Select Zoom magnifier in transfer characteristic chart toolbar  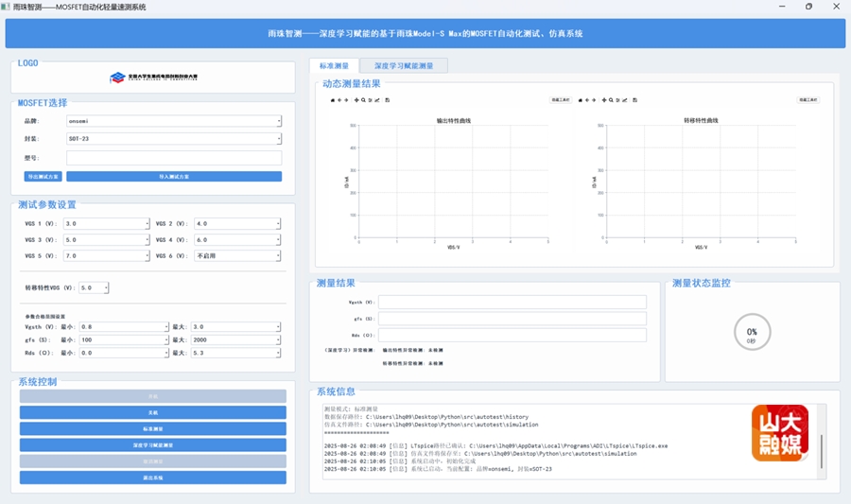click(611, 100)
